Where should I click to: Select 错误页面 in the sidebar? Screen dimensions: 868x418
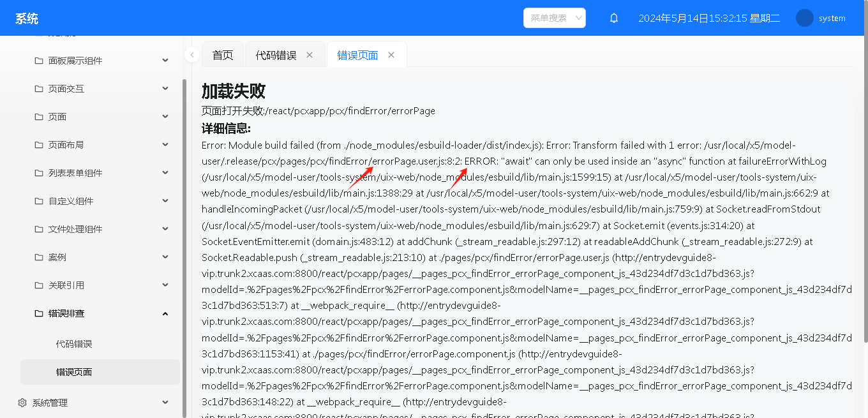[74, 372]
